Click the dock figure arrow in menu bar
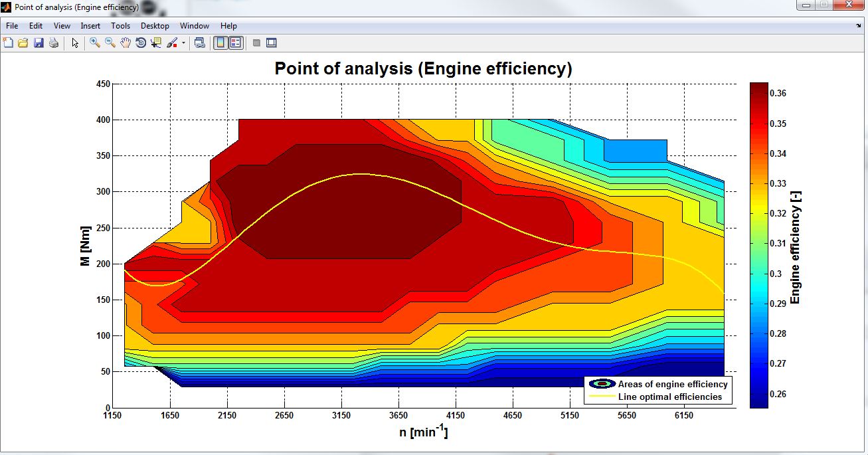Image resolution: width=868 pixels, height=455 pixels. point(858,26)
